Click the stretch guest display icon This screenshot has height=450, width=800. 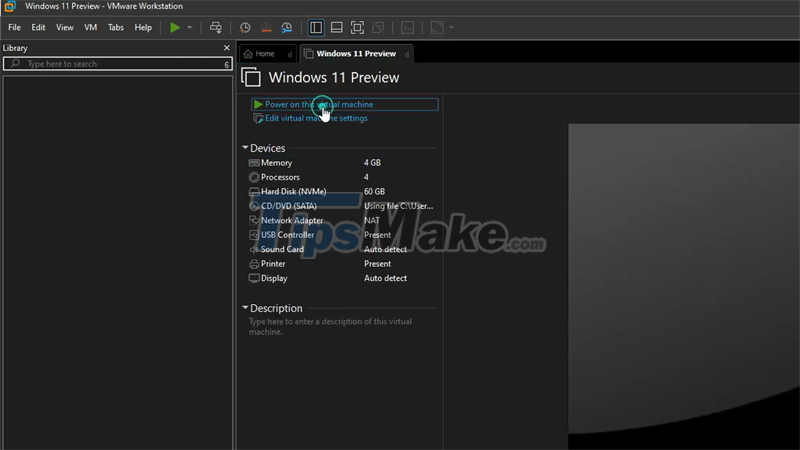(437, 28)
